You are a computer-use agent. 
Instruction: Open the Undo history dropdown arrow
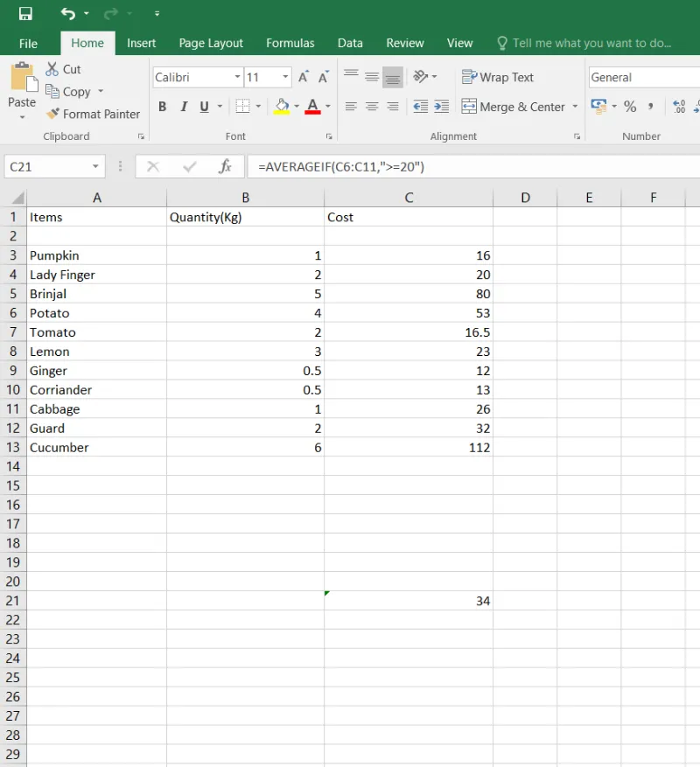pos(87,13)
